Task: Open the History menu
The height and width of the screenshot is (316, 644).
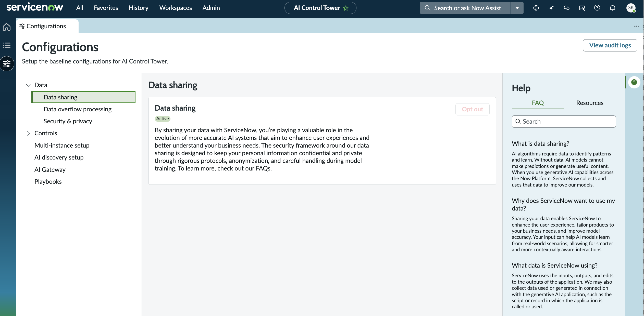Action: coord(139,8)
